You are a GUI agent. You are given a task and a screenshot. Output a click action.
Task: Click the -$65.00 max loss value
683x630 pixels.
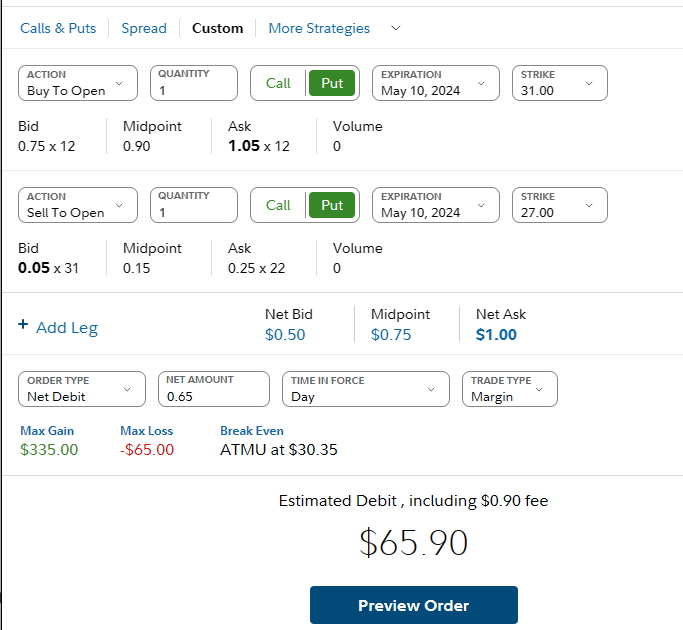pos(147,450)
